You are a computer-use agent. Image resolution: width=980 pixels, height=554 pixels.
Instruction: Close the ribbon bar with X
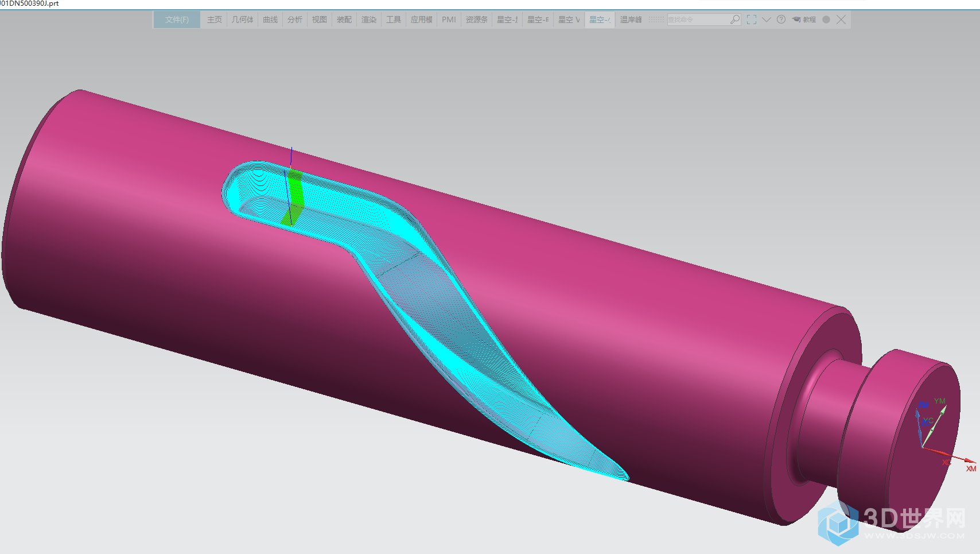841,20
